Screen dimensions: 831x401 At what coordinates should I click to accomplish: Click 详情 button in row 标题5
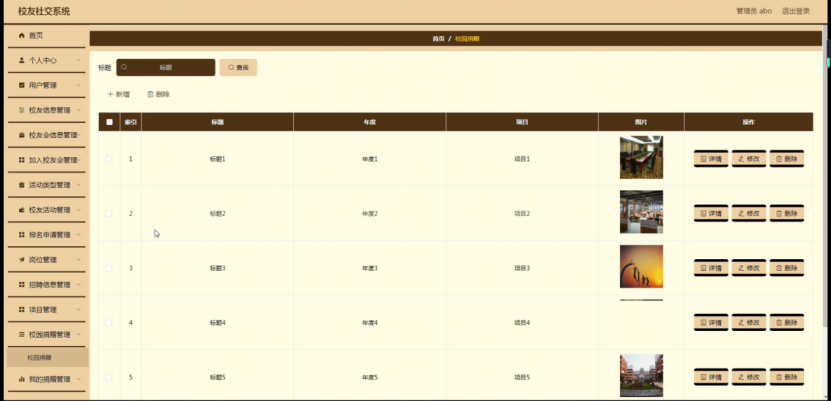coord(711,377)
